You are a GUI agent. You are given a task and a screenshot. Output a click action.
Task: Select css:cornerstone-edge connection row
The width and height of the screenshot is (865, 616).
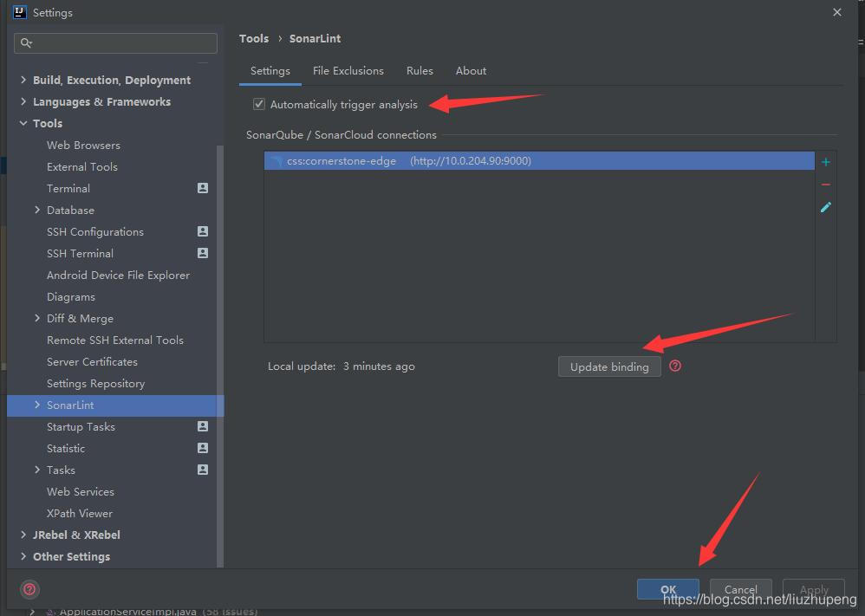point(539,161)
